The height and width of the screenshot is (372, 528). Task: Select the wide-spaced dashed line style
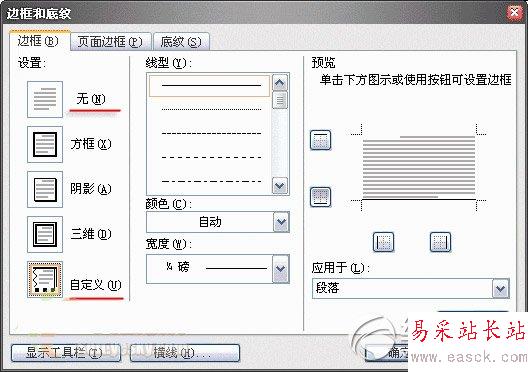click(x=211, y=157)
